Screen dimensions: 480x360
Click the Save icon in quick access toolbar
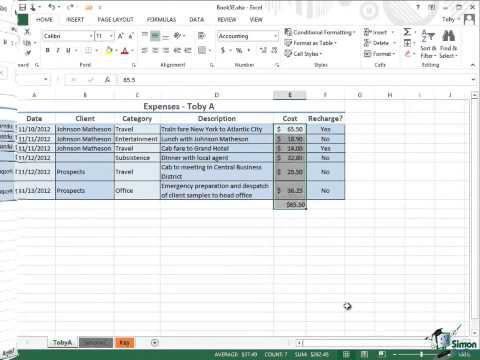click(x=22, y=7)
